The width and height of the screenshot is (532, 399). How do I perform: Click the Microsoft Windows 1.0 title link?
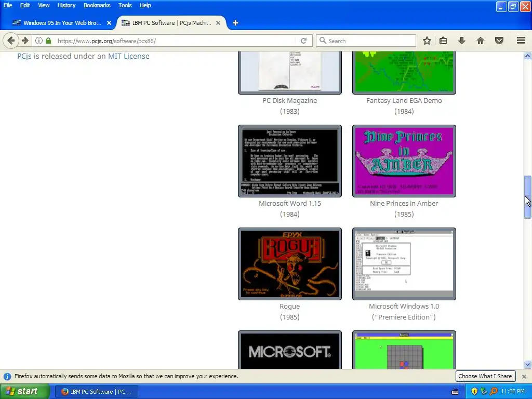coord(404,306)
